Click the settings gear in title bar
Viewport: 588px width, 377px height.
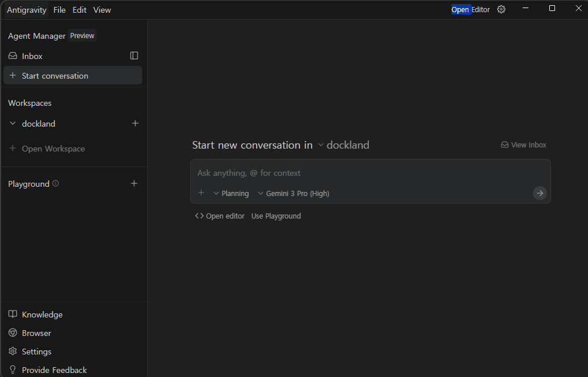point(501,9)
